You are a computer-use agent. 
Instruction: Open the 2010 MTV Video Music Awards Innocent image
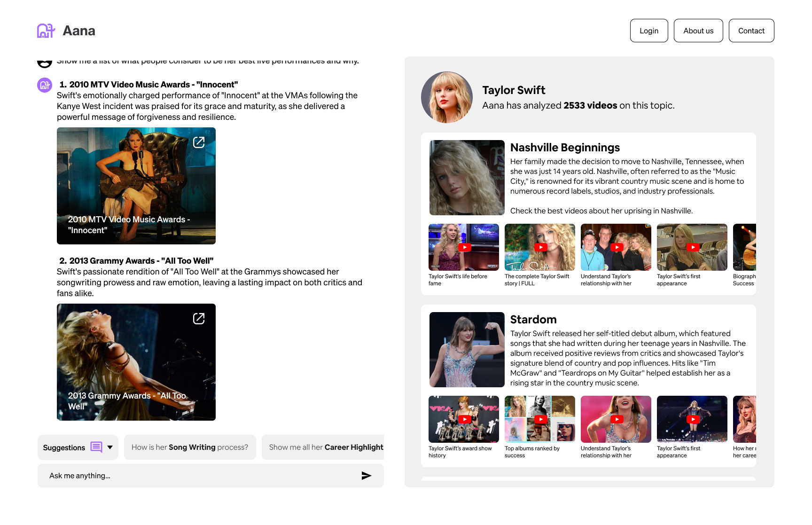136,186
